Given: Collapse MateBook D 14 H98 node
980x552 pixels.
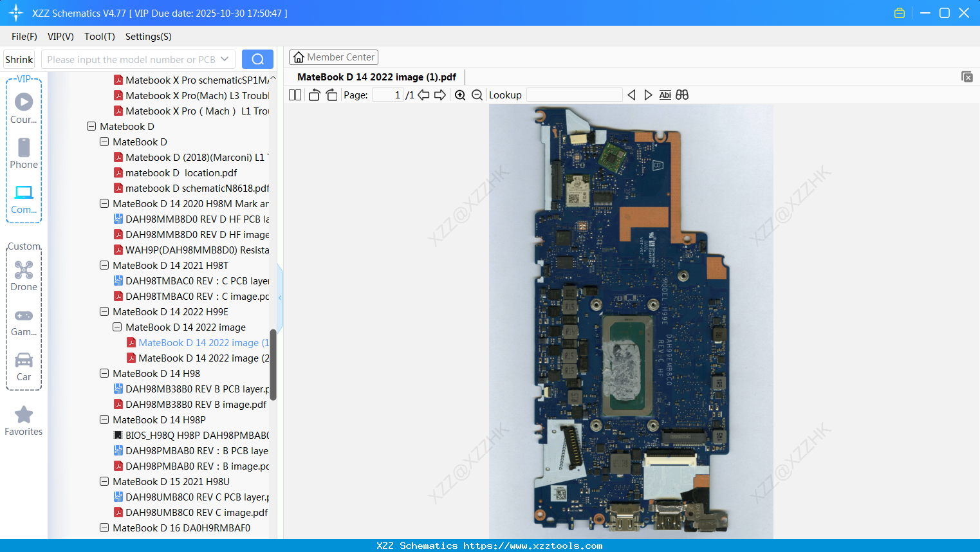Looking at the screenshot, I should 104,373.
